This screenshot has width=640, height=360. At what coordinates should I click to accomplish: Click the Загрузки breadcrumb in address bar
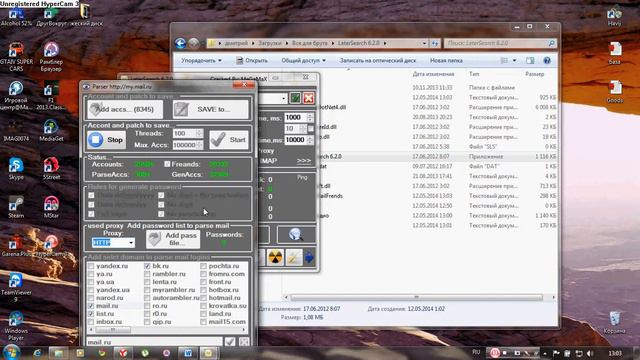point(269,43)
